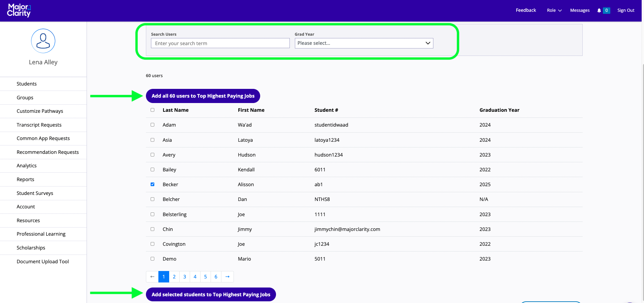Navigate to Analytics in sidebar
Viewport: 644px width, 303px height.
click(x=27, y=166)
